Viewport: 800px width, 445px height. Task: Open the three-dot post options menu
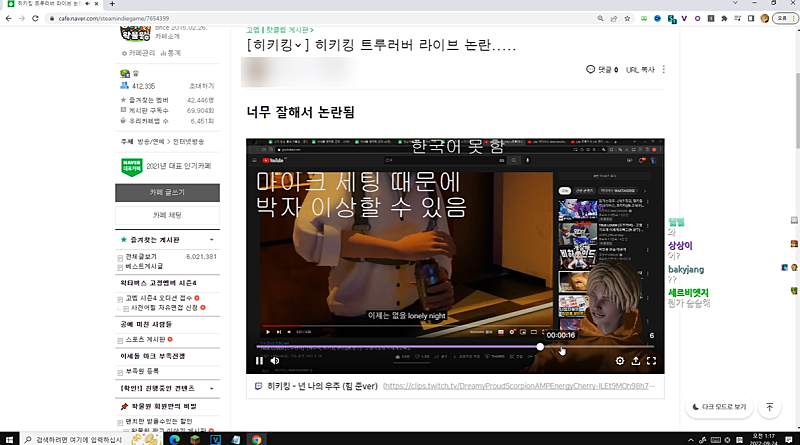(x=663, y=69)
